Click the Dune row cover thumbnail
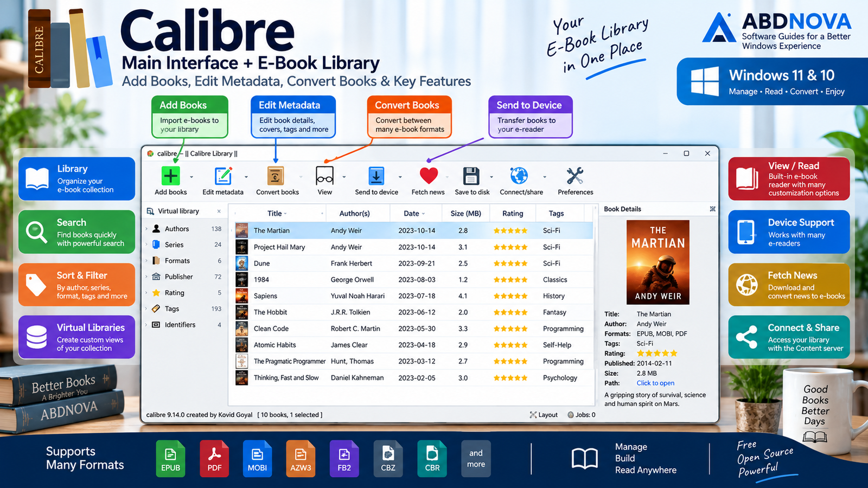Image resolution: width=868 pixels, height=488 pixels. (x=241, y=263)
